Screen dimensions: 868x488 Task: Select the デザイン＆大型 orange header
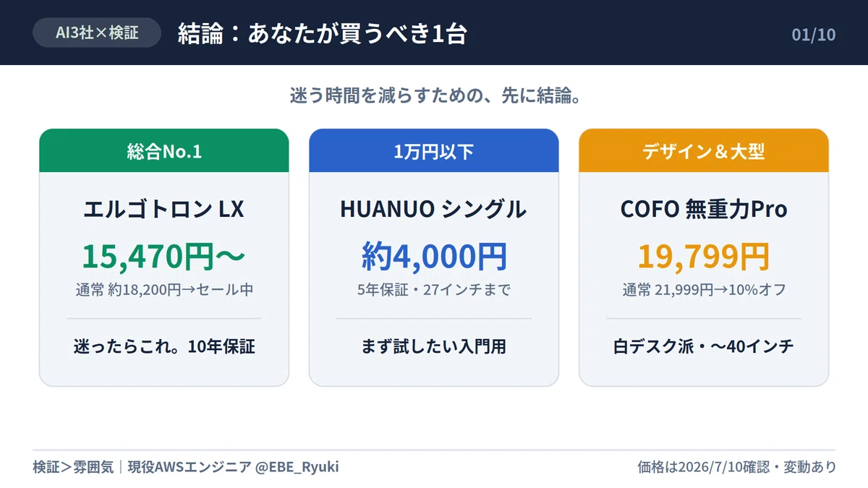pos(704,151)
